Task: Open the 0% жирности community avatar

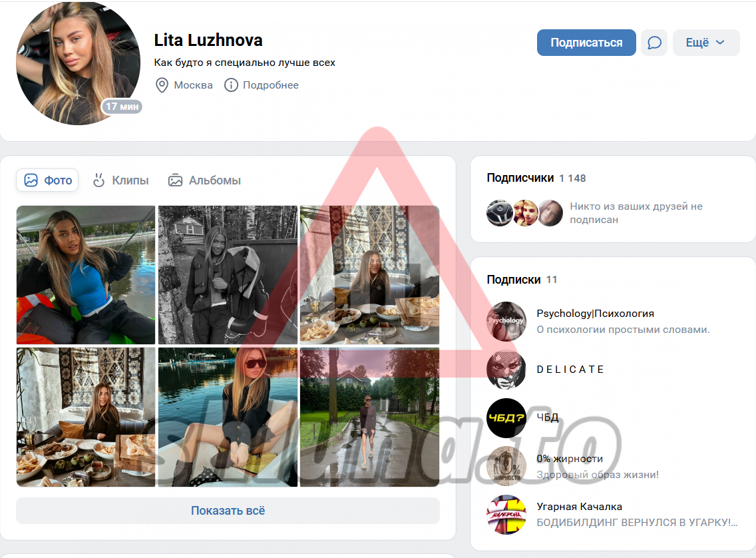Action: [x=506, y=466]
